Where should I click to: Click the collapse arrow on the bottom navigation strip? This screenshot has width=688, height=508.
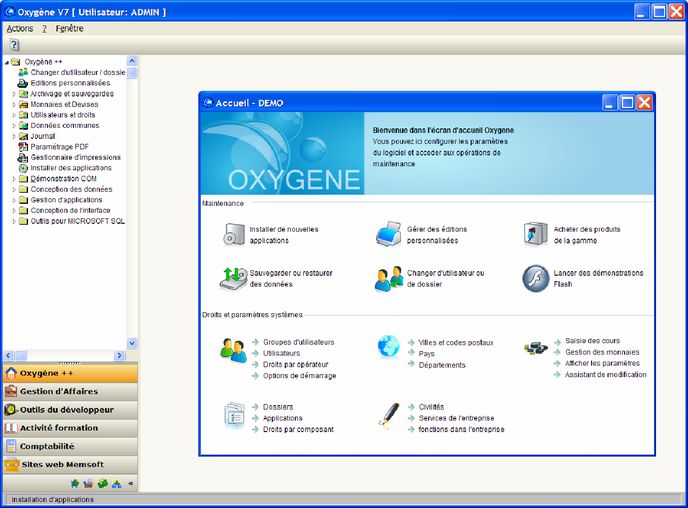(x=130, y=483)
